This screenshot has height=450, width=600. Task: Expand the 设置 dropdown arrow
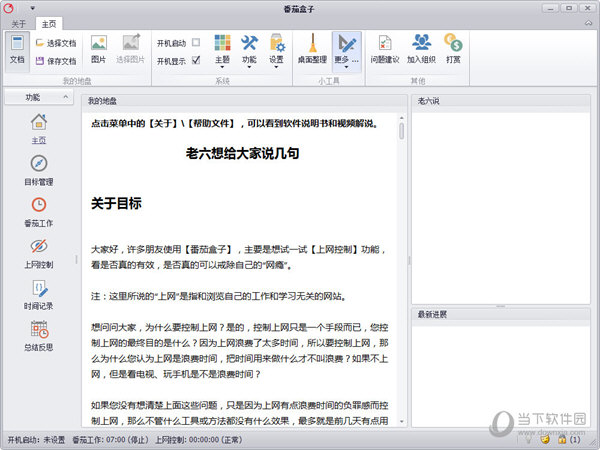[277, 68]
